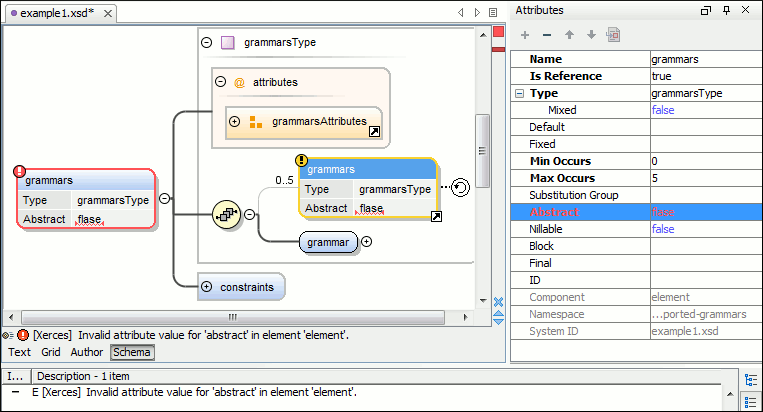Click the move up arrow in Attributes
The height and width of the screenshot is (412, 763).
click(569, 35)
